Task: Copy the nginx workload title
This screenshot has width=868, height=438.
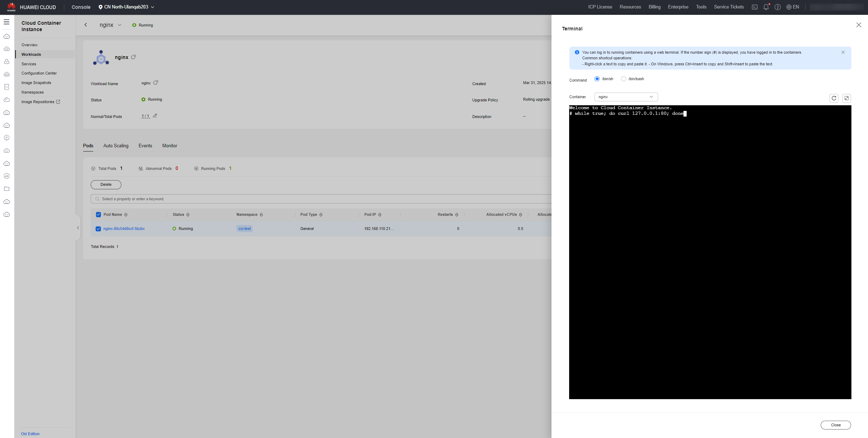Action: (133, 57)
